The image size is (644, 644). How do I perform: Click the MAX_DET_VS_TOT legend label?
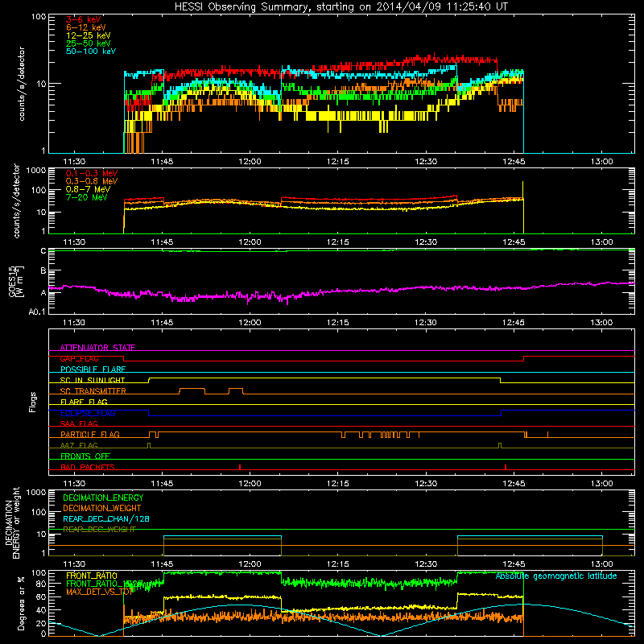tap(100, 592)
